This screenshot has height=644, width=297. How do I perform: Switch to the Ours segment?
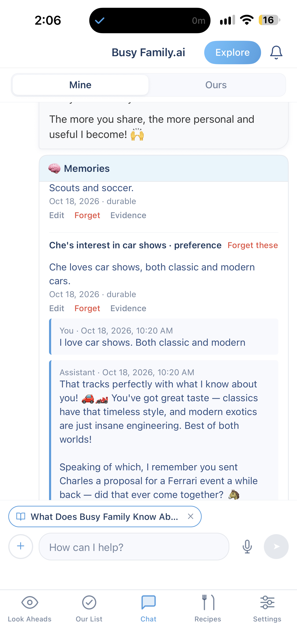coord(216,85)
